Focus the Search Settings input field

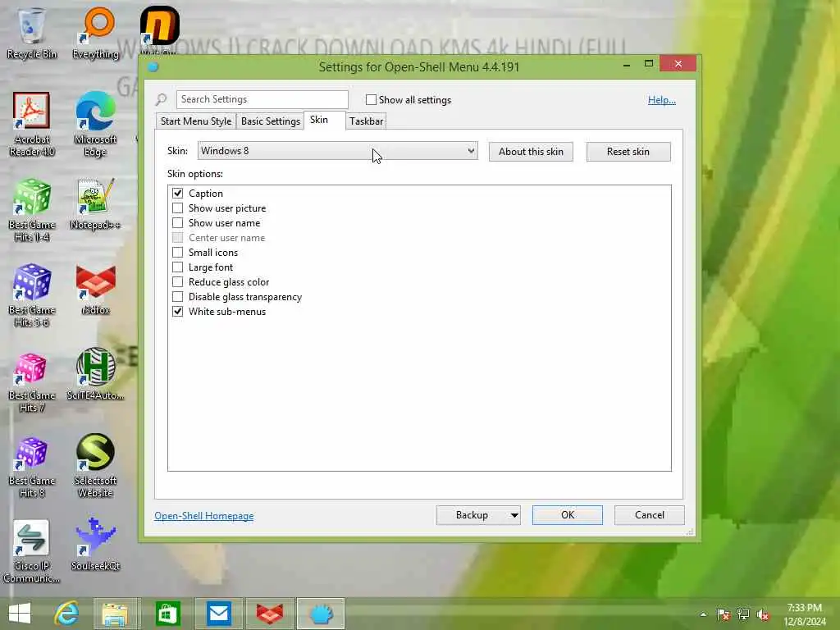point(262,99)
